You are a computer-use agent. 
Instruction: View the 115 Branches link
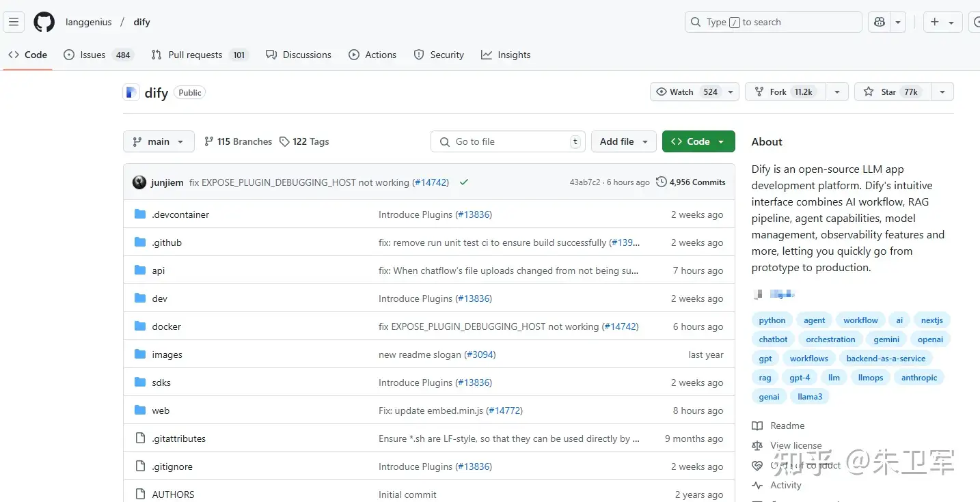(238, 141)
